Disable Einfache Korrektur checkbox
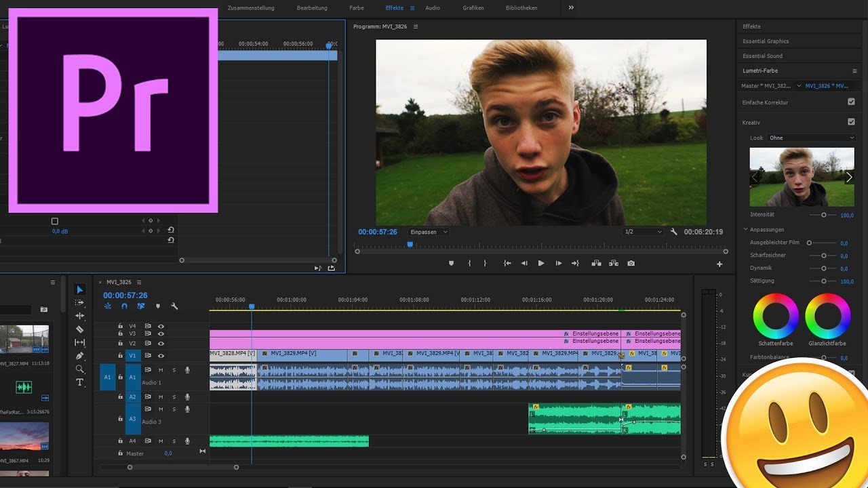Screen dimensions: 868x488 [x=851, y=102]
